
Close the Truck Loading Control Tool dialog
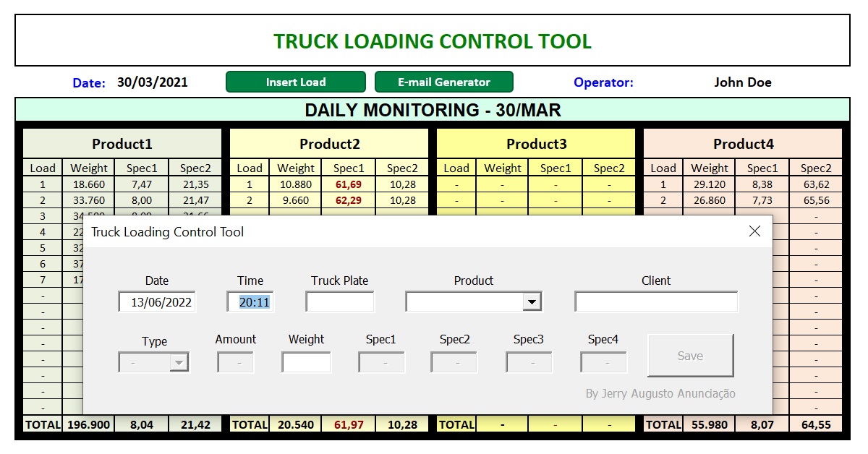click(754, 231)
